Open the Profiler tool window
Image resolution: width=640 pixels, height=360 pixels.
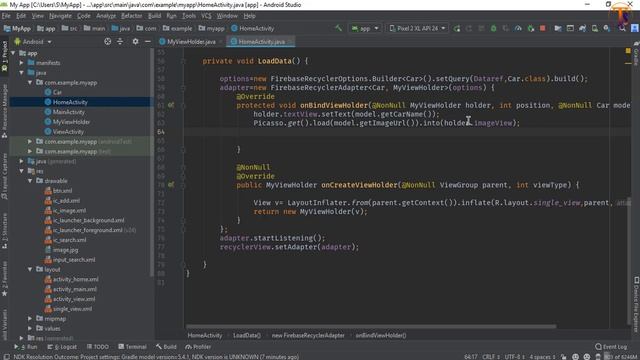[198, 347]
